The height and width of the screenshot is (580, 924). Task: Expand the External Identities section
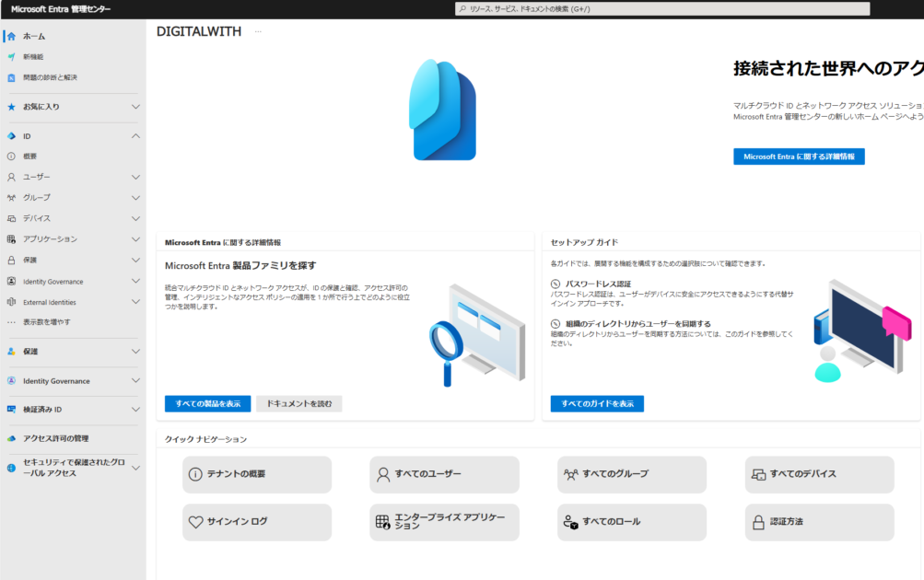click(135, 301)
